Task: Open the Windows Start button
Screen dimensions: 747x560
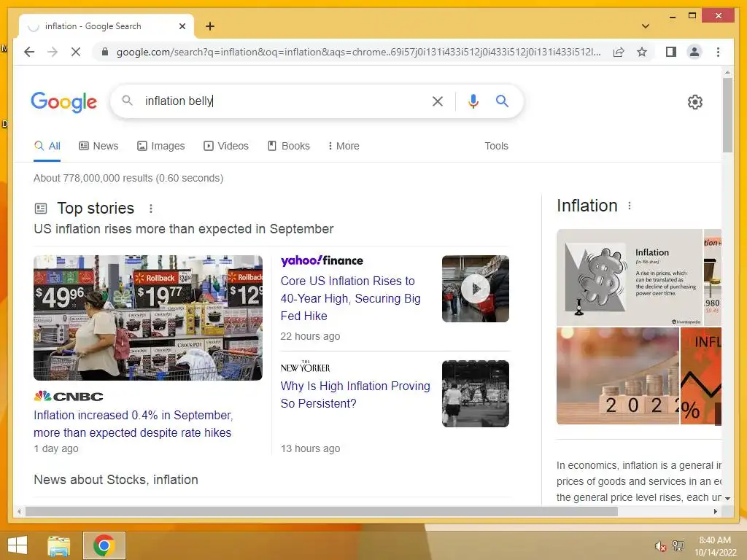Action: click(x=18, y=545)
